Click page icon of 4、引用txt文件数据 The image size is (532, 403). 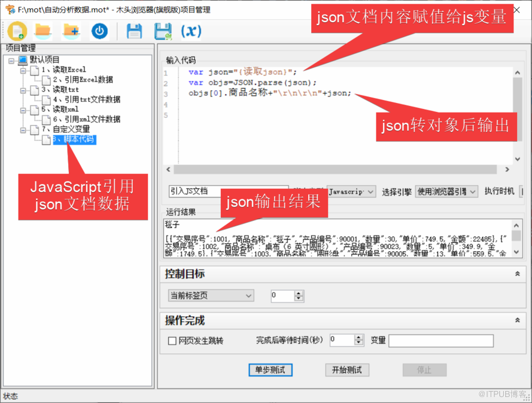[x=46, y=100]
